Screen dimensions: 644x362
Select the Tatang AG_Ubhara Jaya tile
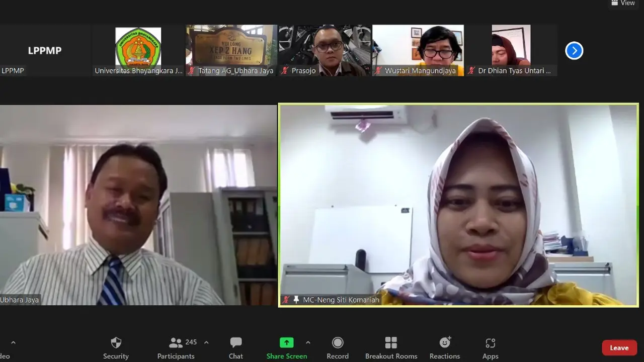[231, 50]
